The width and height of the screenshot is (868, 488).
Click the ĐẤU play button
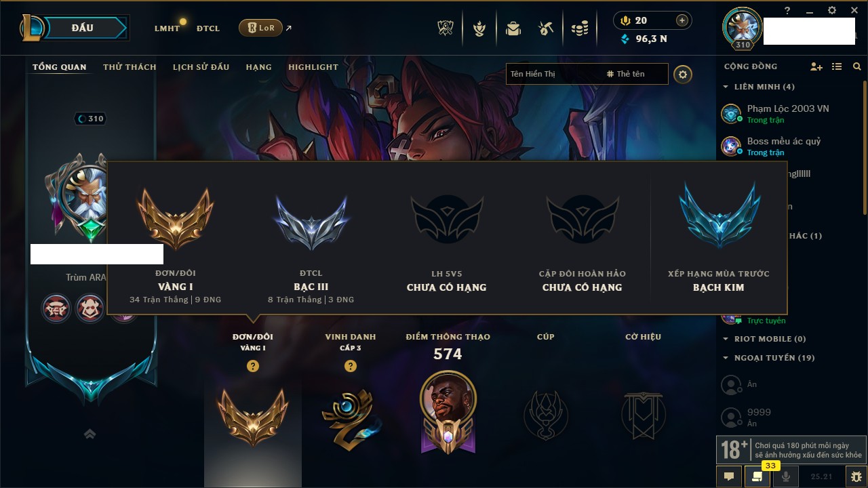82,28
